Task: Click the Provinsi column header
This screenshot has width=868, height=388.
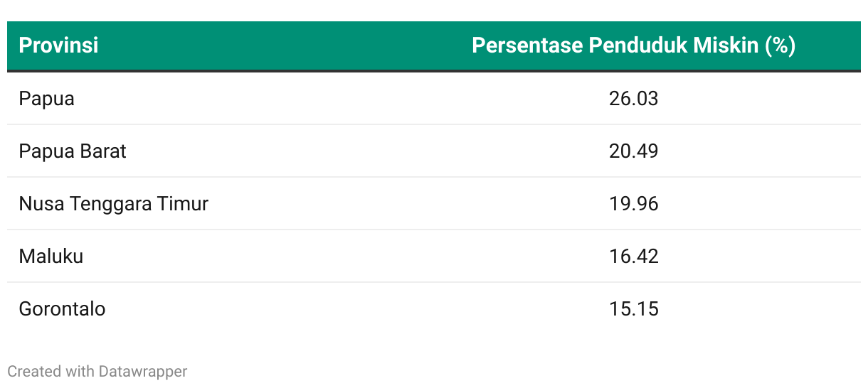Action: (x=58, y=45)
